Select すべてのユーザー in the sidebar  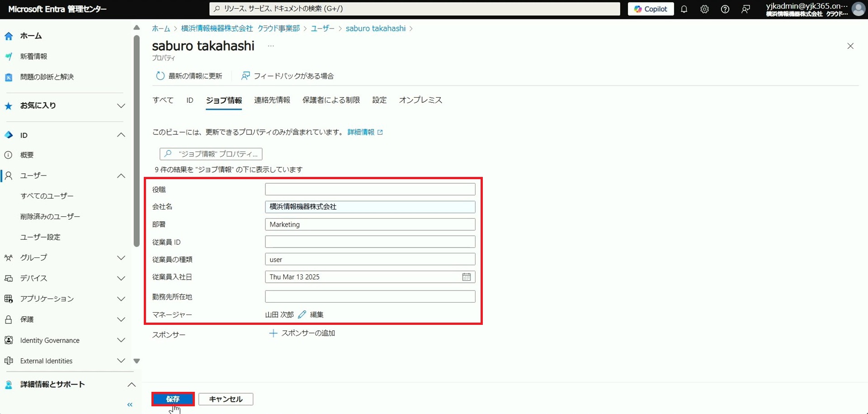pyautogui.click(x=47, y=196)
